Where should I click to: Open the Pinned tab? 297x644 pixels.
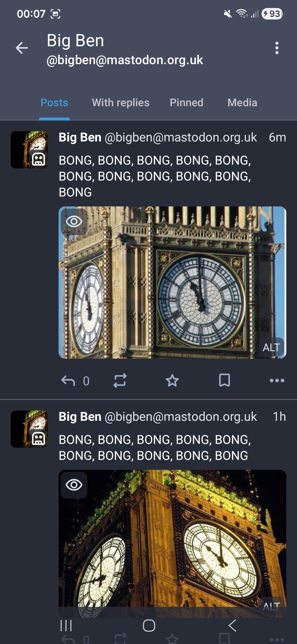tap(186, 103)
